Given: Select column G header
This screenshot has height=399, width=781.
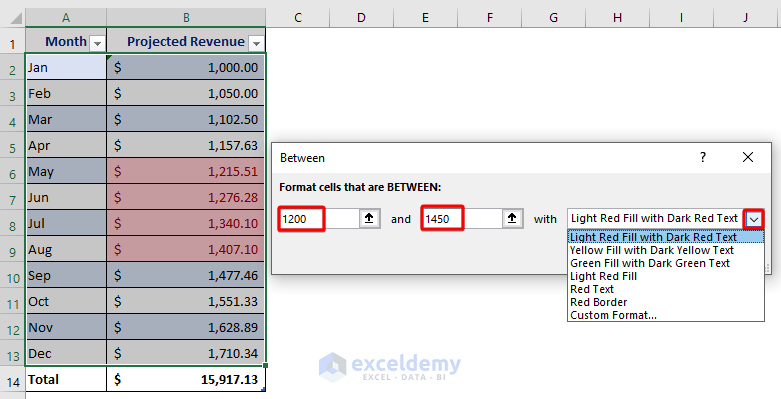Looking at the screenshot, I should pos(553,18).
